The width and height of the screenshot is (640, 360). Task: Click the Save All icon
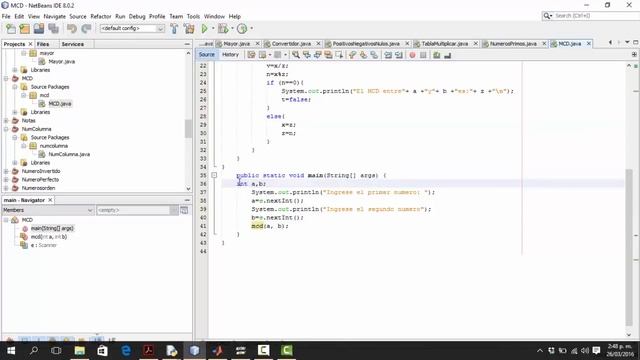[x=53, y=29]
